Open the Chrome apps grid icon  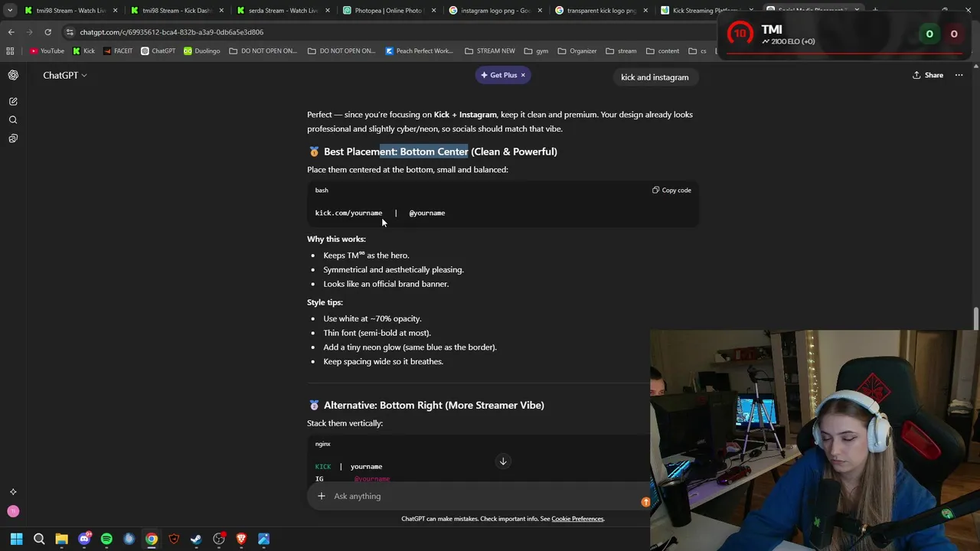[10, 51]
